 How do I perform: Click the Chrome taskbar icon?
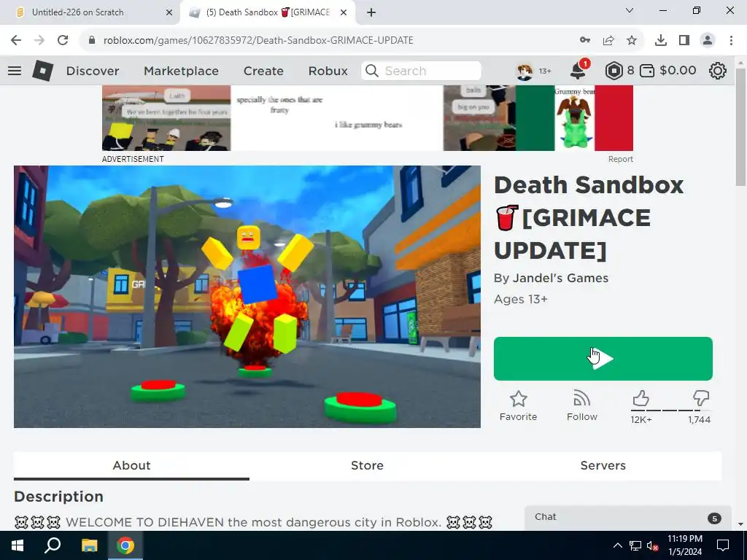(125, 545)
